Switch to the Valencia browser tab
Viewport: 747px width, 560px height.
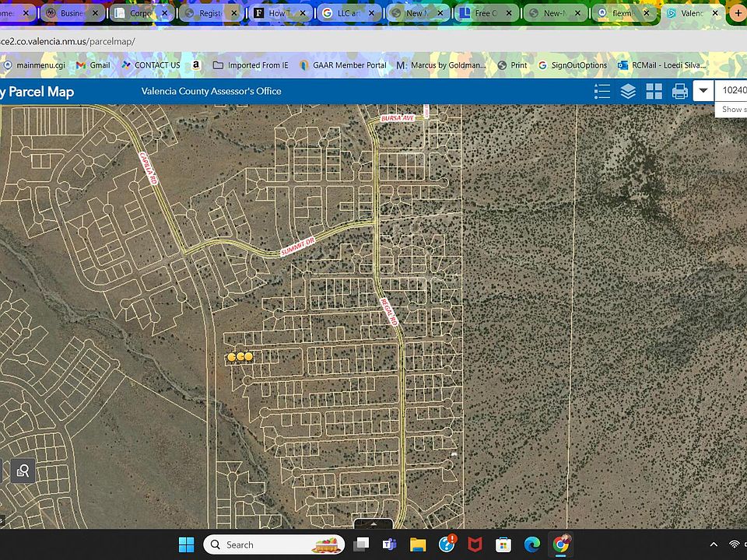[x=691, y=12]
